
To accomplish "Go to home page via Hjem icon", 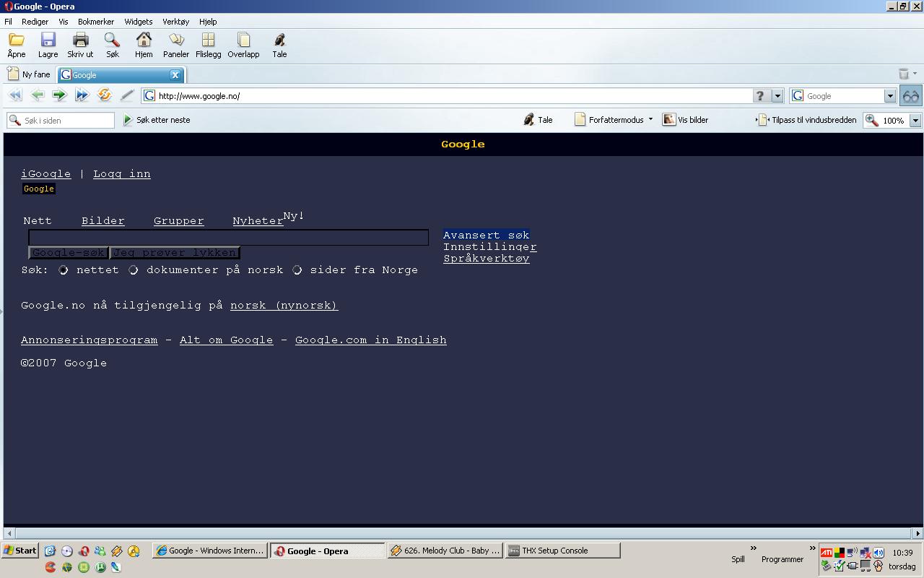I will point(144,40).
